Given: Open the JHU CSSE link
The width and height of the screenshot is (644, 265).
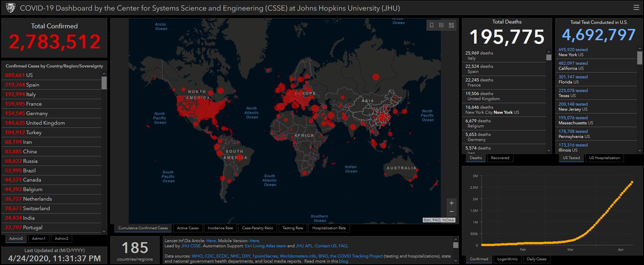Looking at the screenshot, I should click(x=191, y=246).
